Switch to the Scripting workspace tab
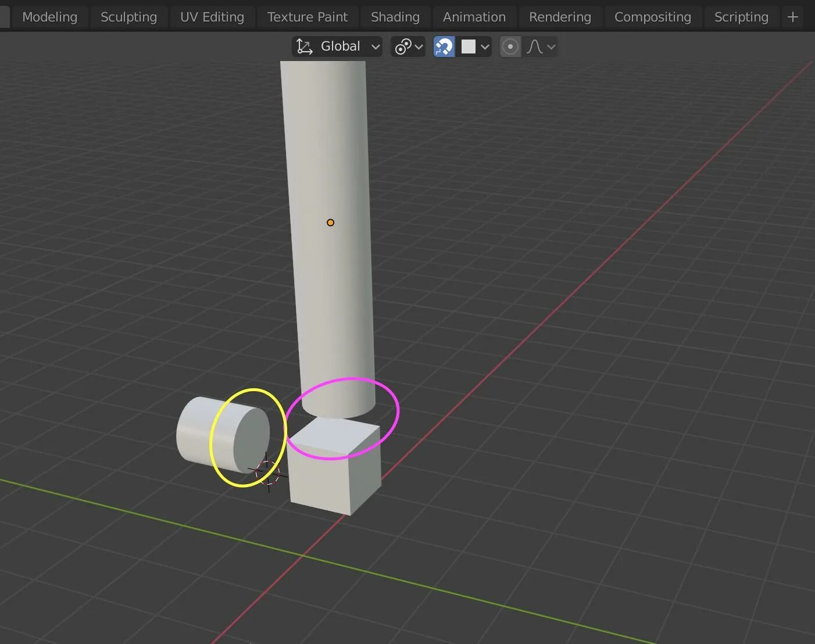Image resolution: width=815 pixels, height=644 pixels. (x=741, y=17)
